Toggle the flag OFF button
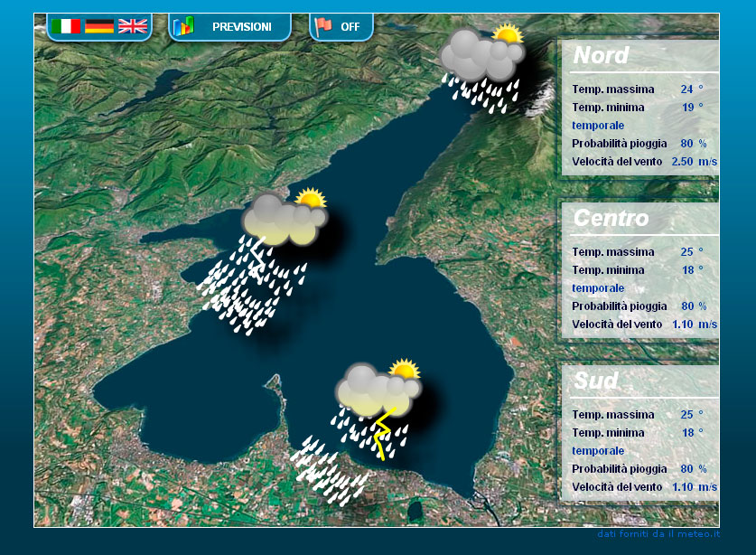Viewport: 756px width, 555px height. [x=341, y=26]
